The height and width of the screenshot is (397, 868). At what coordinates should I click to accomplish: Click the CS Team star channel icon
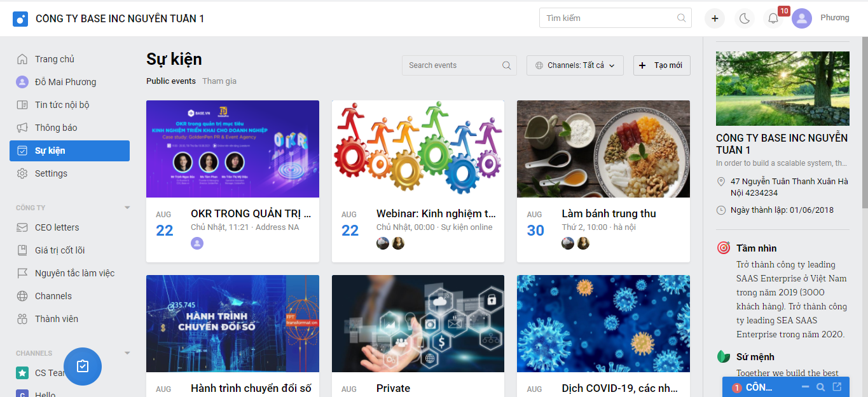[x=22, y=373]
